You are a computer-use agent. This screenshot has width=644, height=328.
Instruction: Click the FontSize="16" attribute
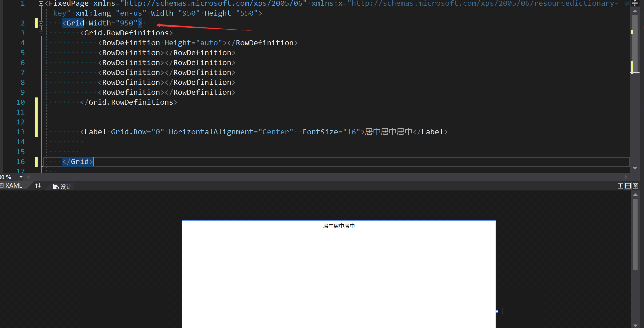(331, 132)
